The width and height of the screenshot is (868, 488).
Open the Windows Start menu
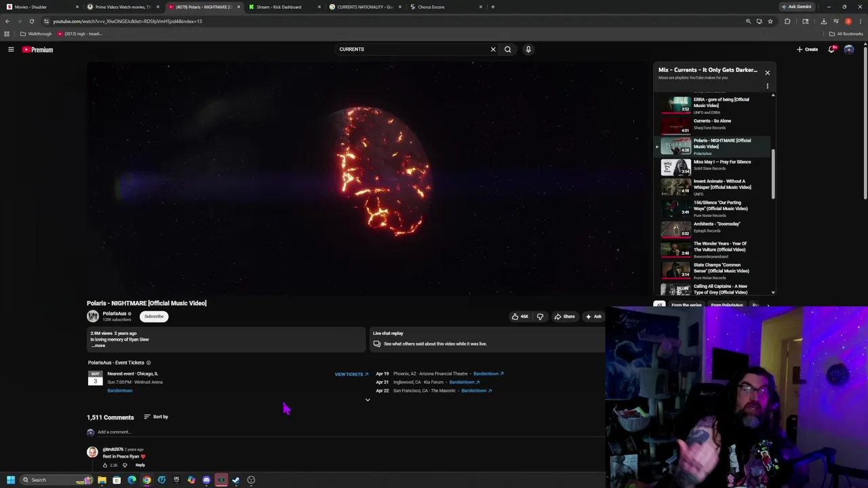pos(11,480)
